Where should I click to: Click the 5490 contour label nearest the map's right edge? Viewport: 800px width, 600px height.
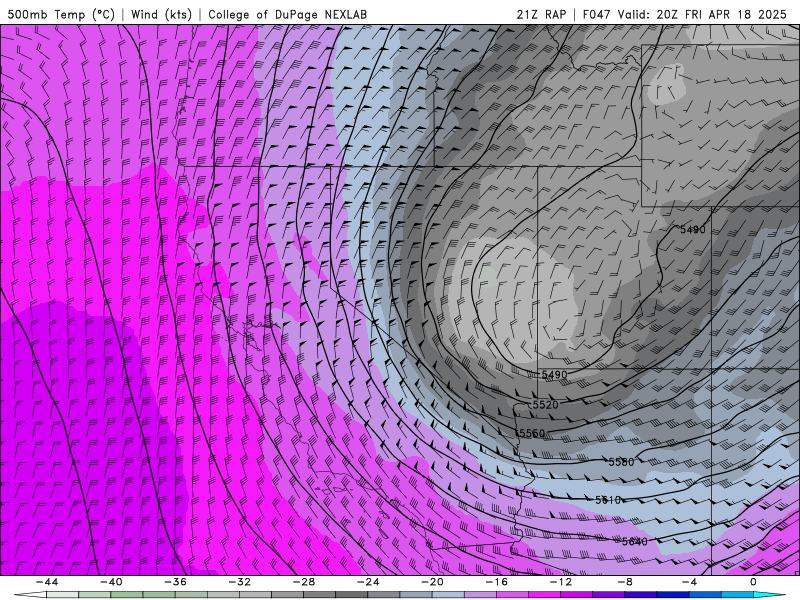(x=693, y=230)
